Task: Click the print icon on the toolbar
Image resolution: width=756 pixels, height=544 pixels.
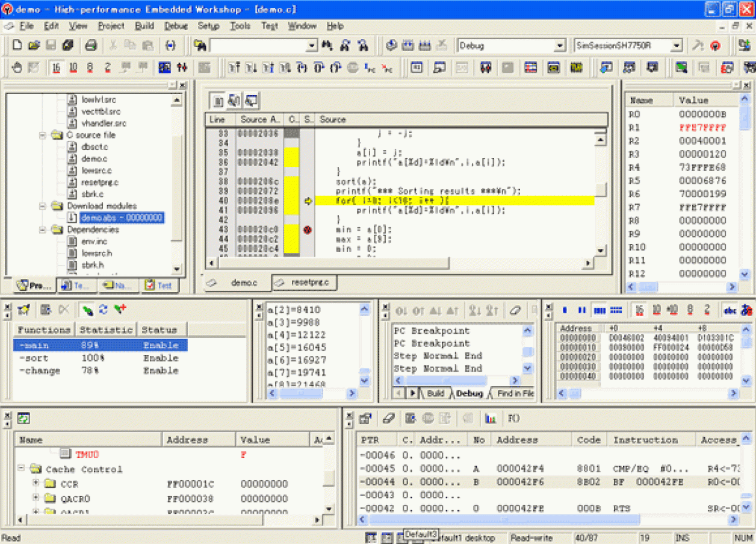Action: click(91, 45)
